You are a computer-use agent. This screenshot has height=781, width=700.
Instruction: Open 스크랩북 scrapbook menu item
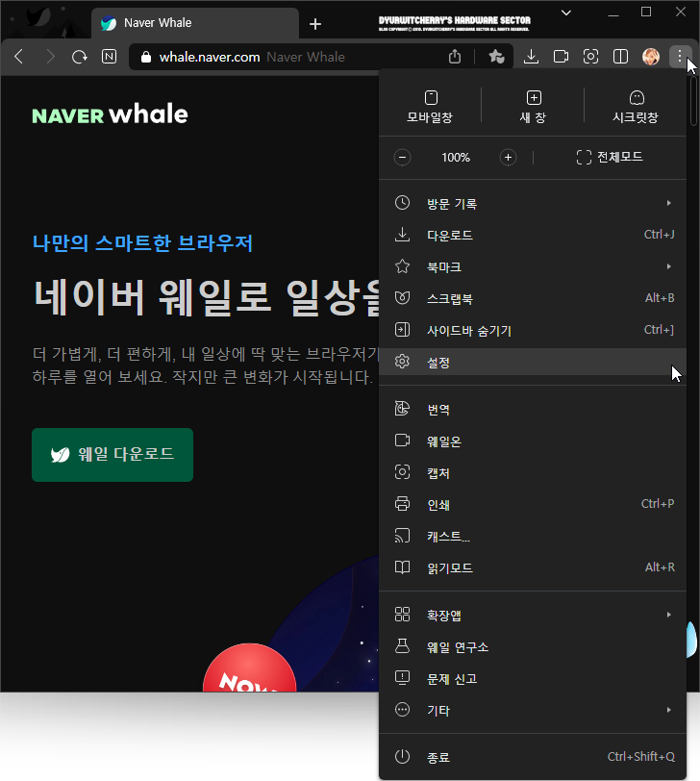[x=533, y=299]
